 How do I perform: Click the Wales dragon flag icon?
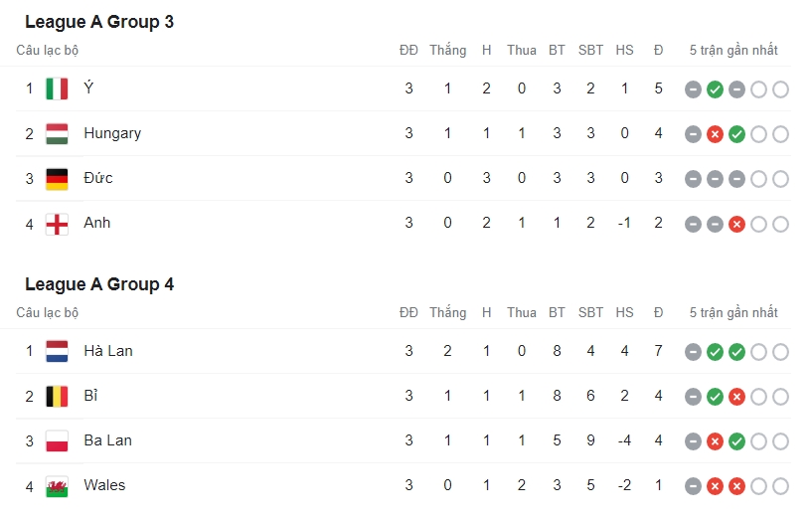click(57, 486)
